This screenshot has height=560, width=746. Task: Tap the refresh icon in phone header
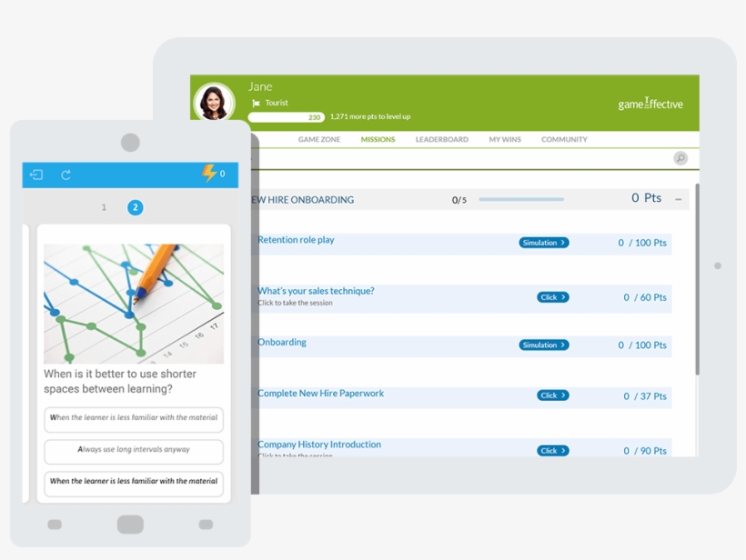coord(66,175)
